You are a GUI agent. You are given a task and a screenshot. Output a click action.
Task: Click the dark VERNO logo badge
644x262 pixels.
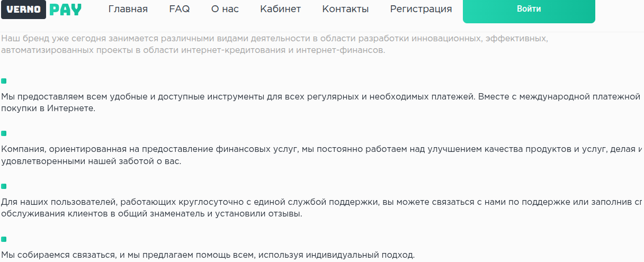(23, 10)
